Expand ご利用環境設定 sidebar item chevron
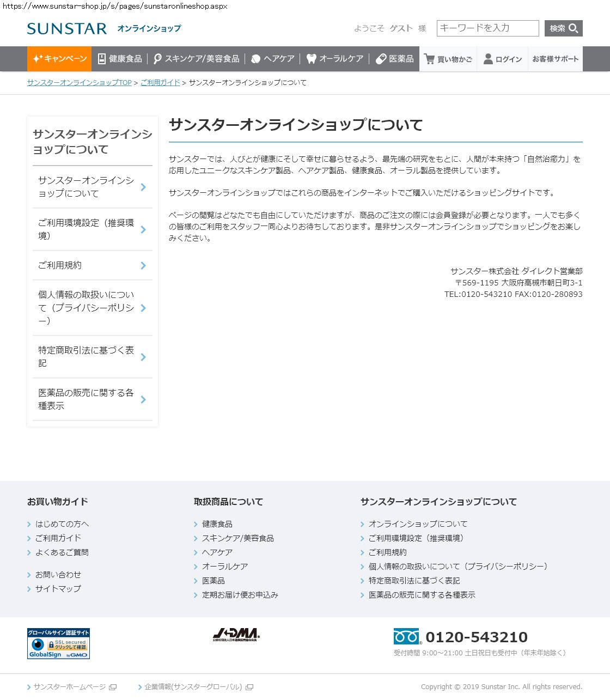This screenshot has width=610, height=700. point(143,229)
